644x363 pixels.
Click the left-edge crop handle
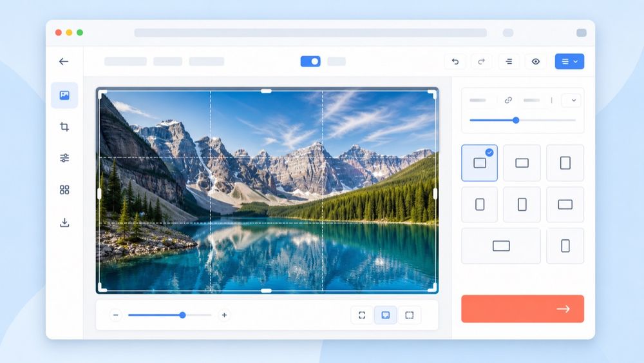(x=99, y=193)
